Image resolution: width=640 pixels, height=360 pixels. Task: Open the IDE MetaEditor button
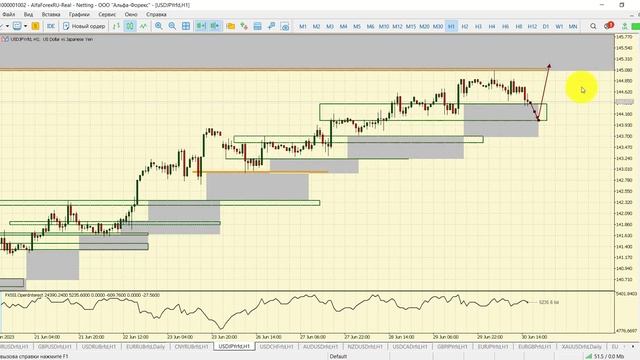(x=51, y=26)
